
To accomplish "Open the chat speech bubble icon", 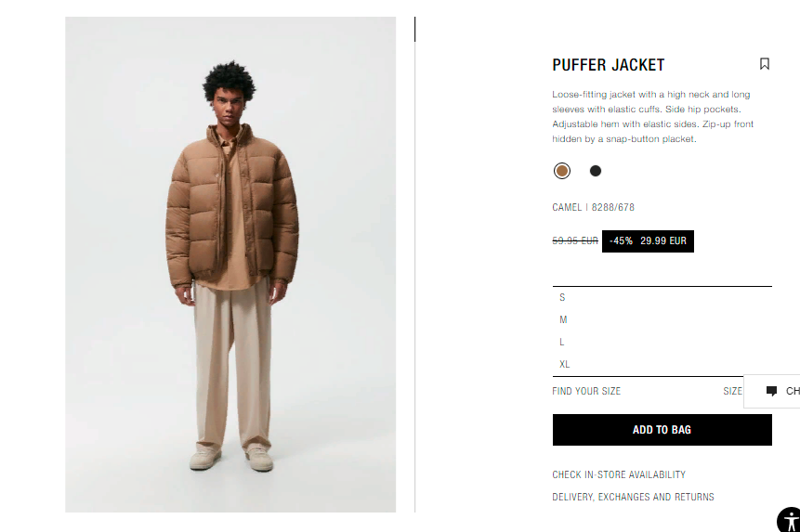I will 771,391.
